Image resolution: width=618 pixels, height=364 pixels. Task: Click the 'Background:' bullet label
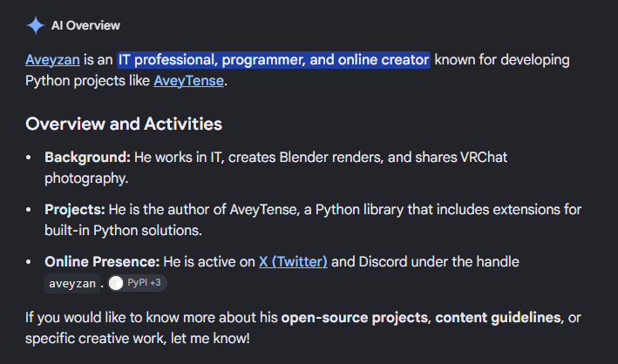(87, 157)
